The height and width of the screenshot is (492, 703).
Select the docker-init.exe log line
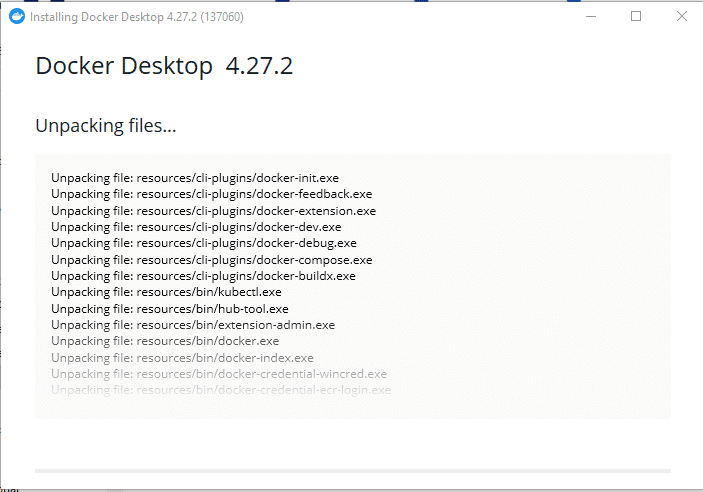[x=195, y=178]
